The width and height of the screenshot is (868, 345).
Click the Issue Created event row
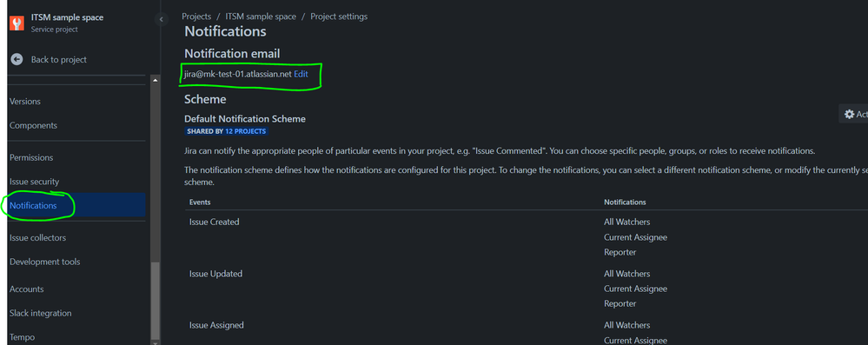(x=215, y=222)
